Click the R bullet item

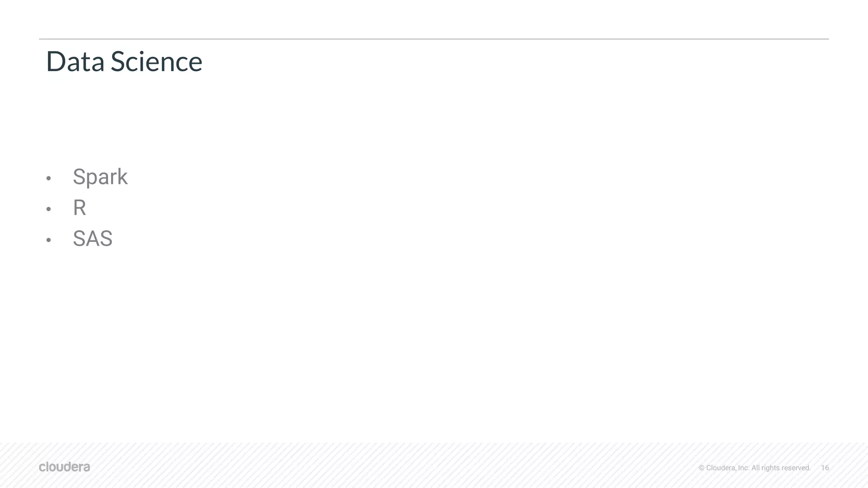[80, 208]
